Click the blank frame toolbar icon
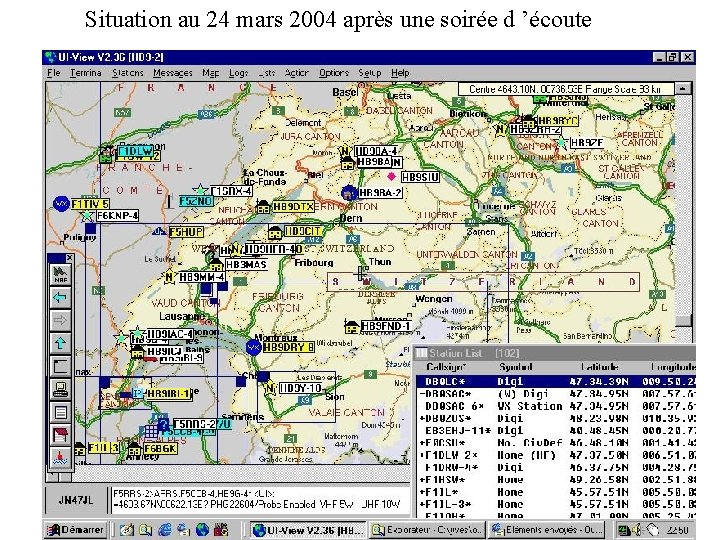 (60, 366)
